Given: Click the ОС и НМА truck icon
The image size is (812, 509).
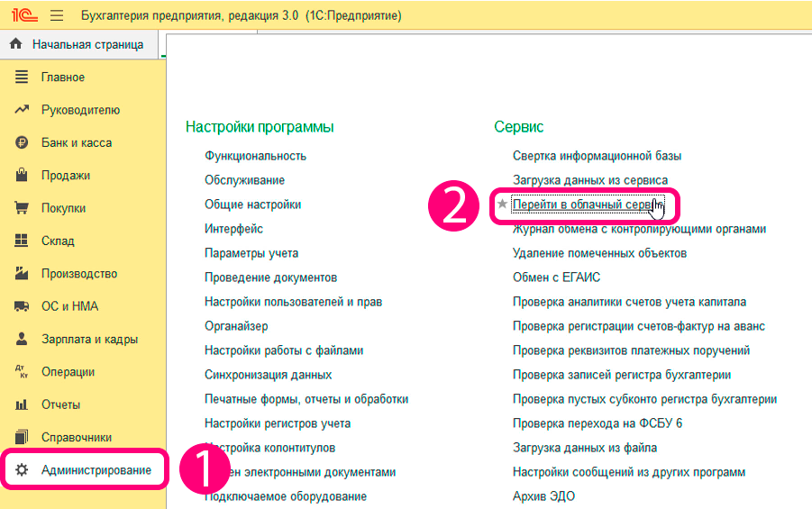Looking at the screenshot, I should pos(22,306).
